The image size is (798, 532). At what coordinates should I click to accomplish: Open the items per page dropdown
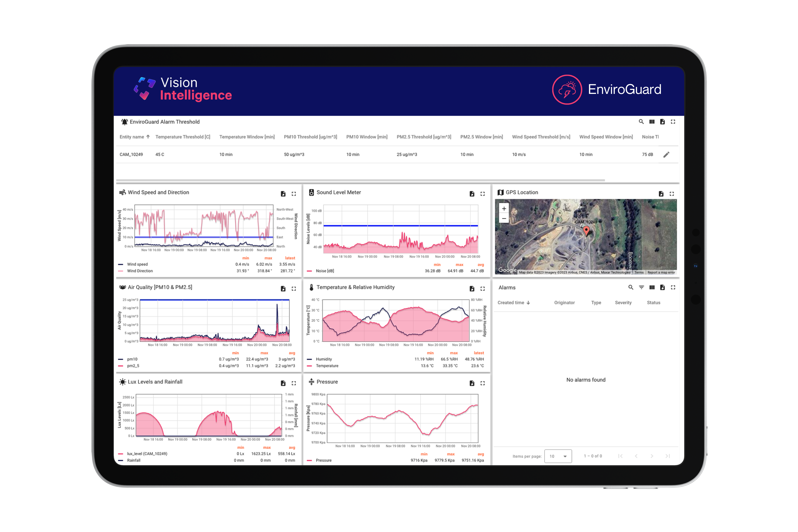(x=558, y=456)
